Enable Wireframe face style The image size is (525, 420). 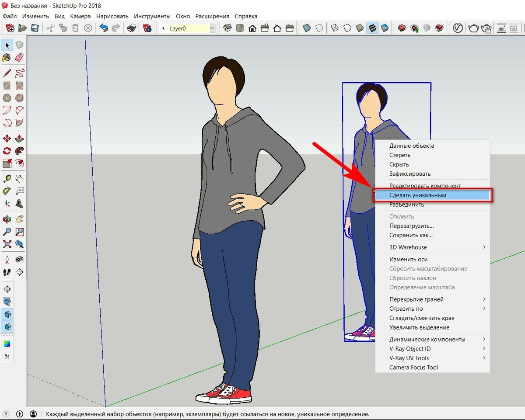click(x=334, y=28)
